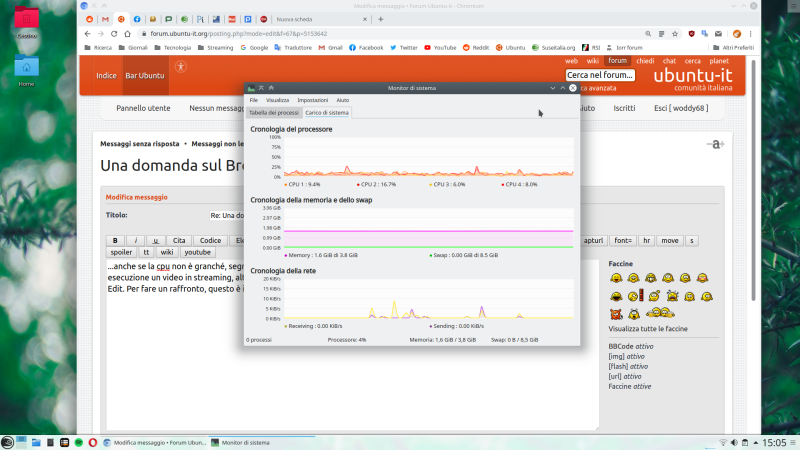This screenshot has height=450, width=800.
Task: Open the Giornali bookmarks folder
Action: click(133, 47)
